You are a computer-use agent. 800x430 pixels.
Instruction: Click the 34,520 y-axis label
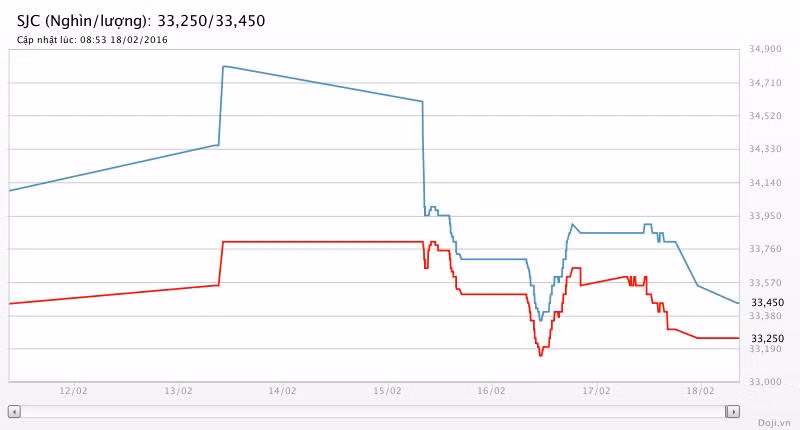tap(765, 116)
